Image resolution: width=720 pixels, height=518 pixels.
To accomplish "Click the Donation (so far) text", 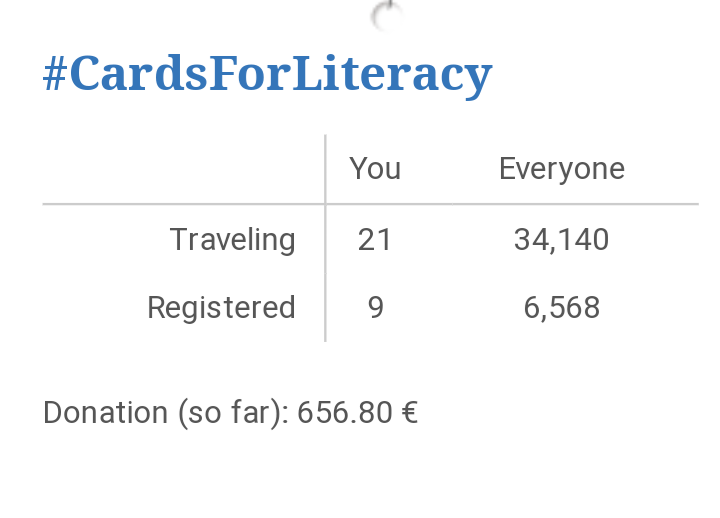I will click(166, 413).
